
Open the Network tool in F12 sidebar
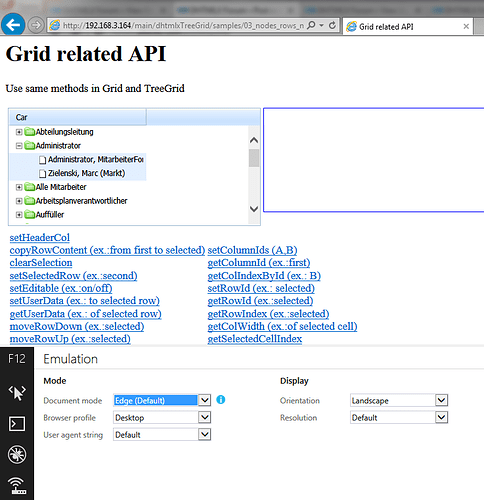[x=17, y=485]
